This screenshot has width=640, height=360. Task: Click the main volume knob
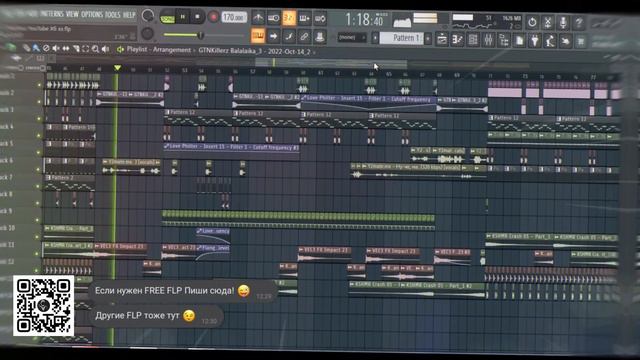click(x=147, y=16)
